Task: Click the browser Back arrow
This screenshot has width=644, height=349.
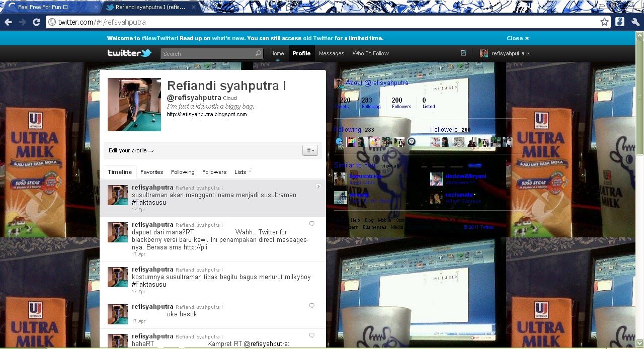Action: [x=8, y=22]
